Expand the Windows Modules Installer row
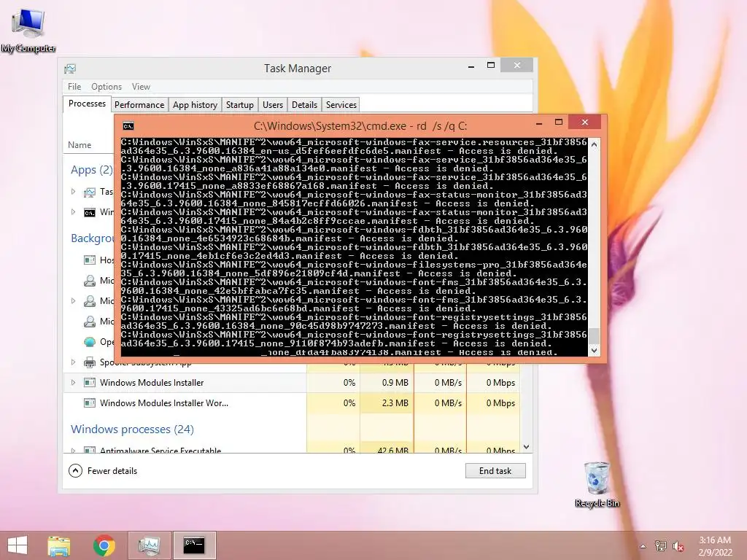747x560 pixels. (73, 382)
